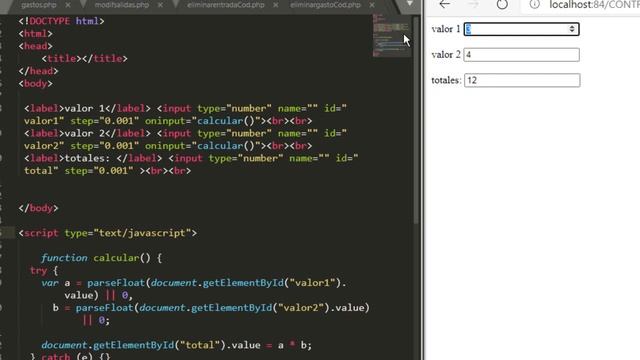The height and width of the screenshot is (360, 640).
Task: Click the 'valor 1' label in browser
Action: point(446,29)
